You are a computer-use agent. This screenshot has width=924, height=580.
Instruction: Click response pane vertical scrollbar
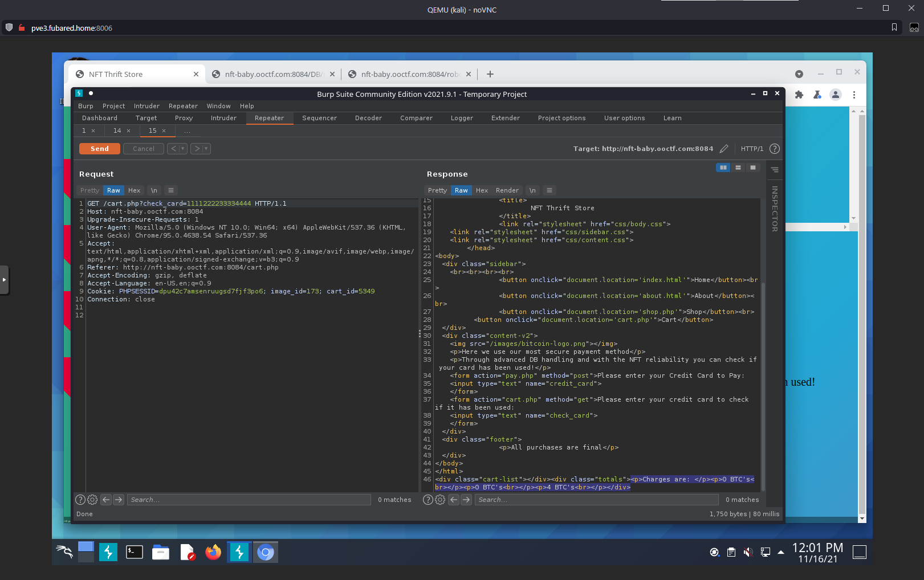[763, 386]
